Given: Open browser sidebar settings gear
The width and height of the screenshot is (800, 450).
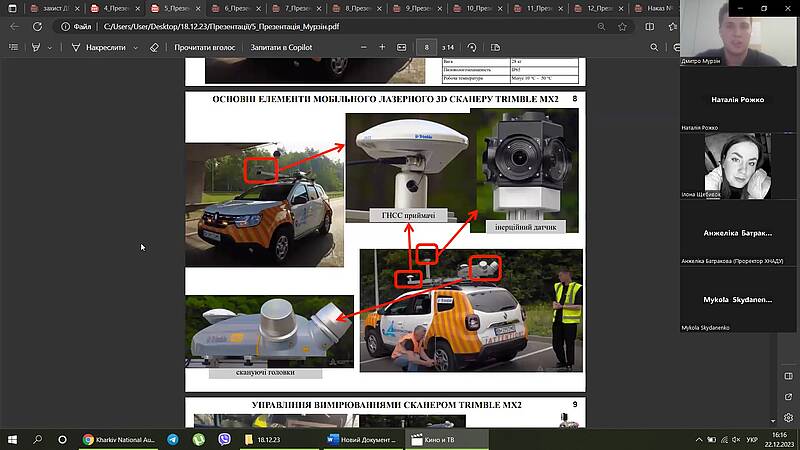Looking at the screenshot, I should pos(788,417).
